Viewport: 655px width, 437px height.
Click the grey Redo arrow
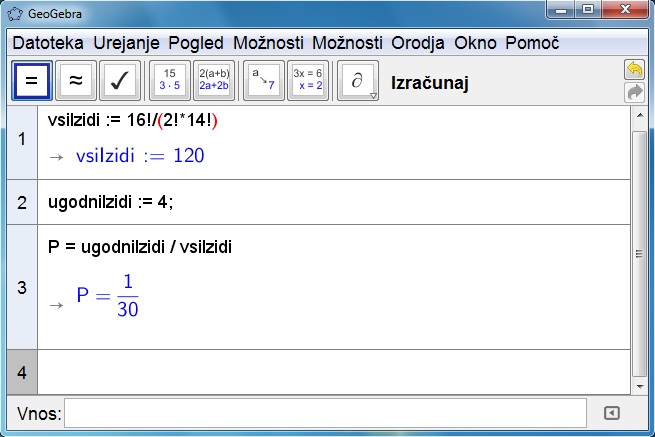(634, 92)
